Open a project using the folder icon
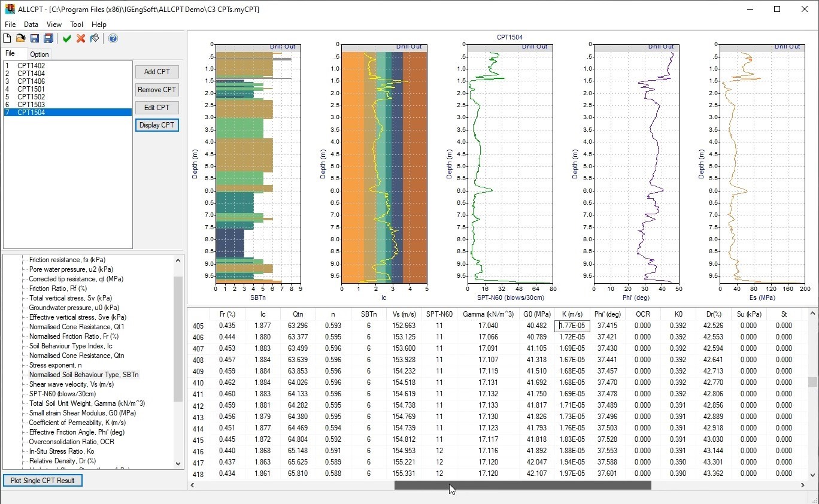Image resolution: width=819 pixels, height=504 pixels. click(x=20, y=38)
